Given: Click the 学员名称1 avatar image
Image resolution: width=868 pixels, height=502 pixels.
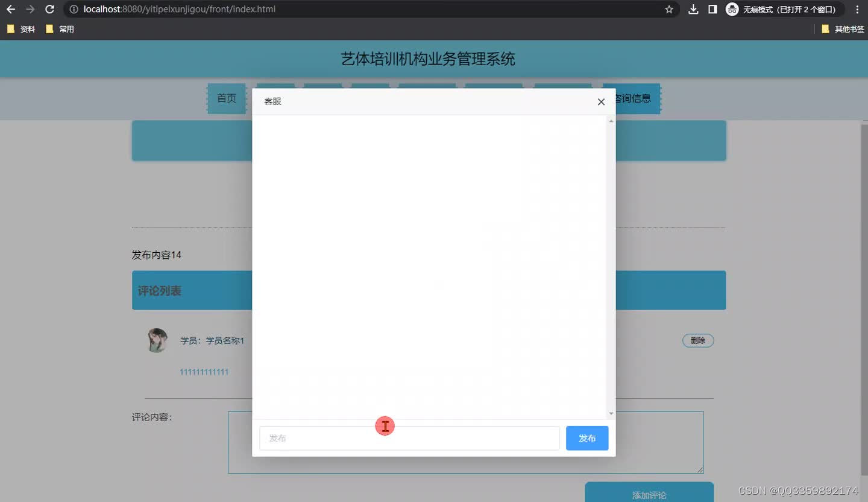Looking at the screenshot, I should pos(157,340).
